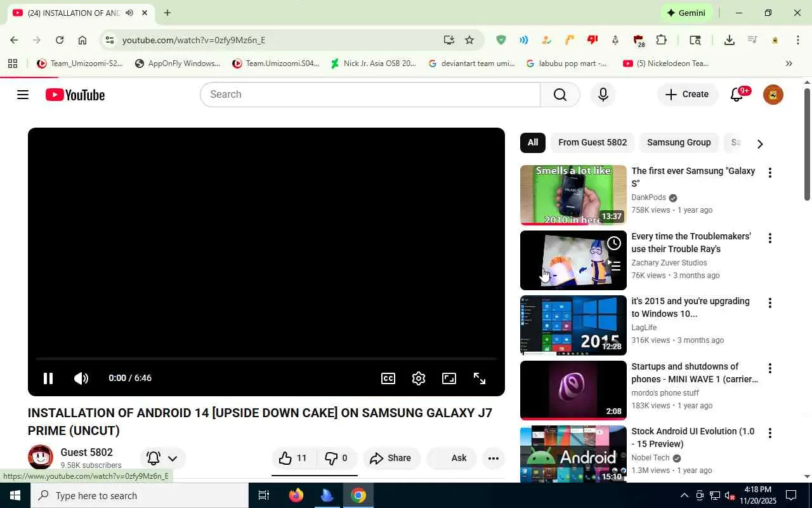
Task: Open options for Stock Android UI Evolution video
Action: 769,433
